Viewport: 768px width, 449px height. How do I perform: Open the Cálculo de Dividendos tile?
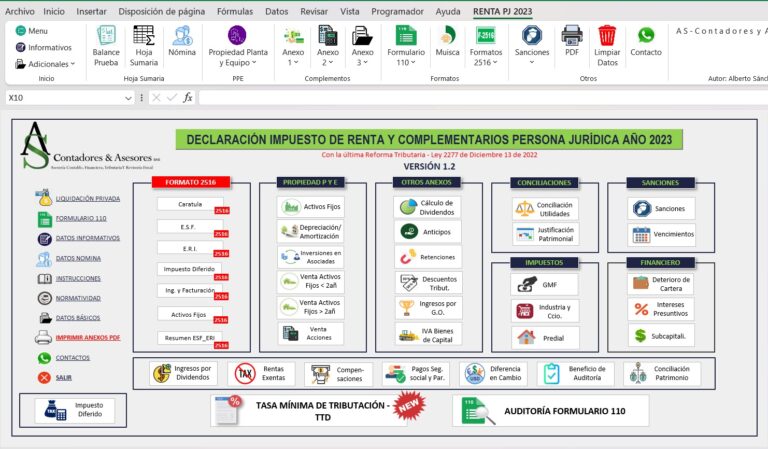(427, 207)
